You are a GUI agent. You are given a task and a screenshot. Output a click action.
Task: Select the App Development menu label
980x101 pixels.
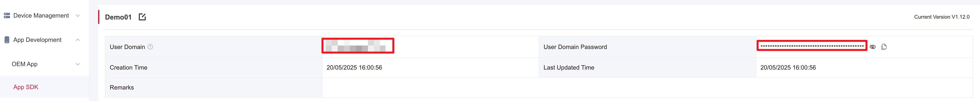click(x=37, y=40)
